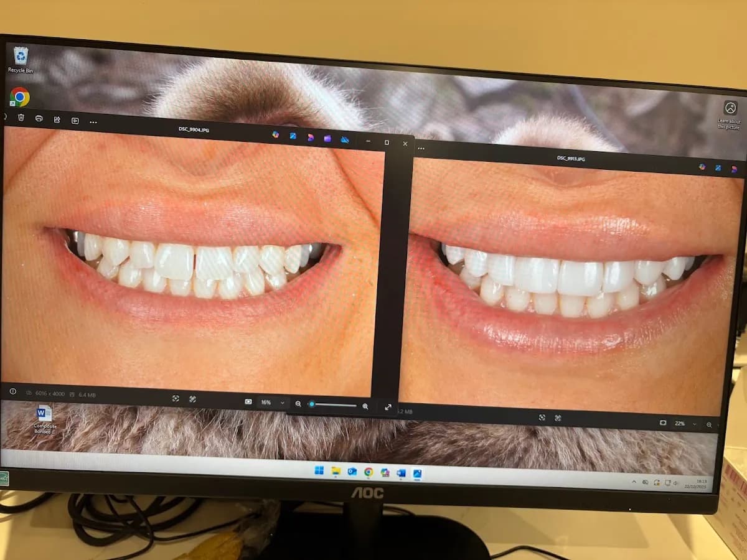Click first scan icon in DSC_9913 bottom bar
The height and width of the screenshot is (560, 747).
tap(542, 418)
